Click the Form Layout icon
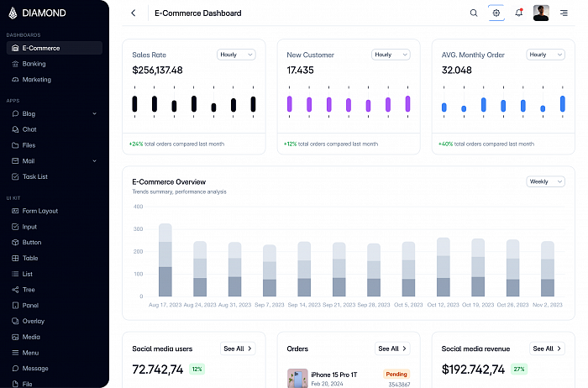588x388 pixels. (x=15, y=211)
